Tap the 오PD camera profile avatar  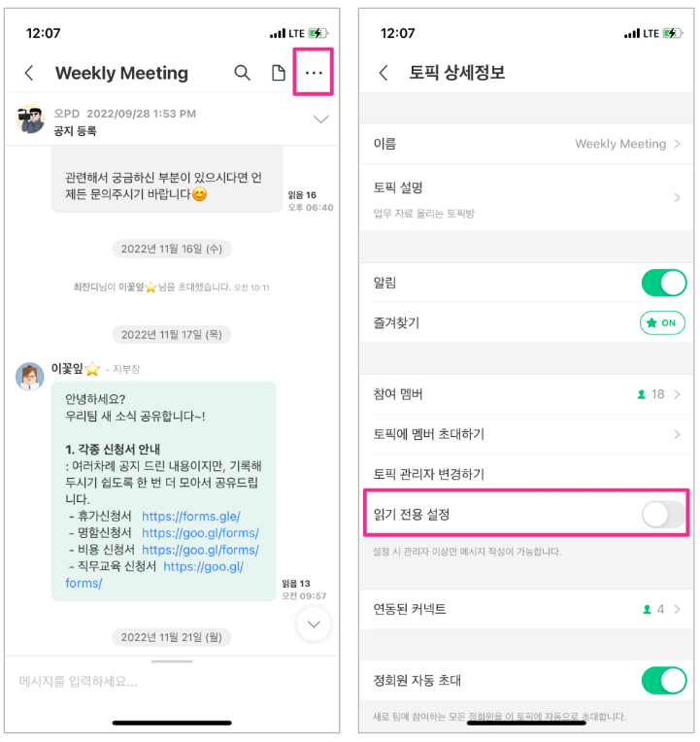click(x=30, y=119)
